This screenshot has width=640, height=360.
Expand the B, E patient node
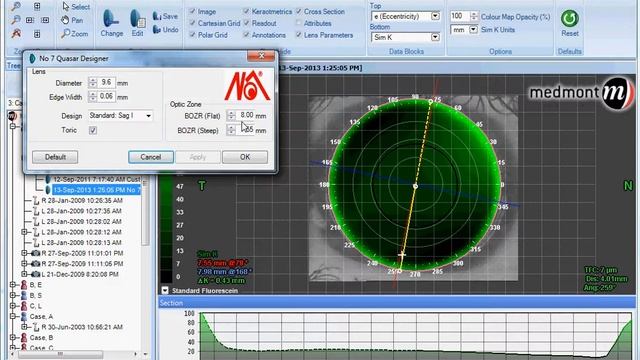tap(13, 285)
